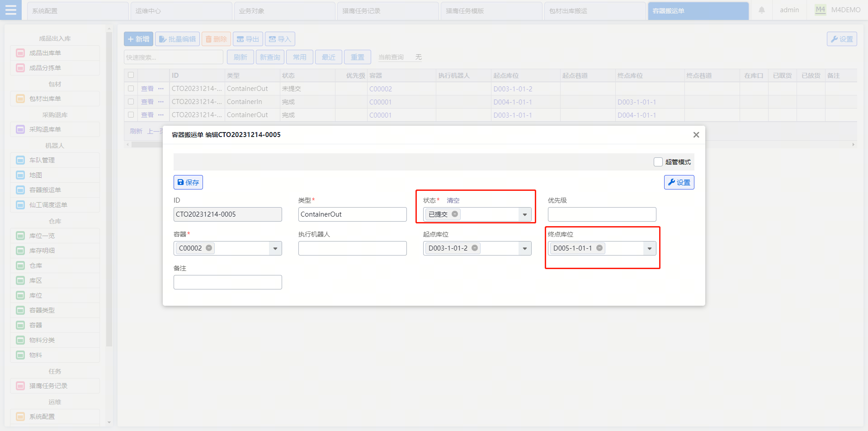Open 容器 in the sidebar
The height and width of the screenshot is (431, 868).
tap(55, 325)
